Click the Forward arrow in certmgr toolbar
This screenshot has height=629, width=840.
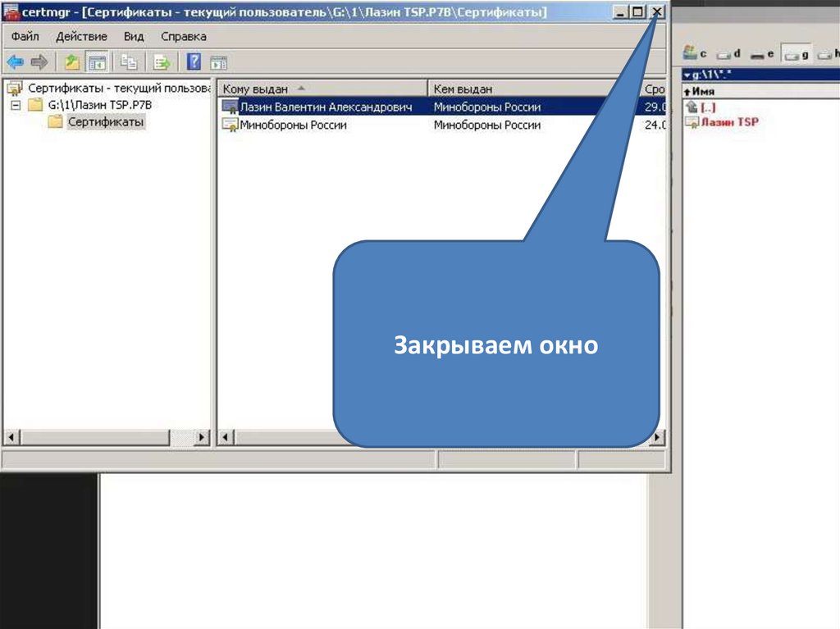click(39, 62)
